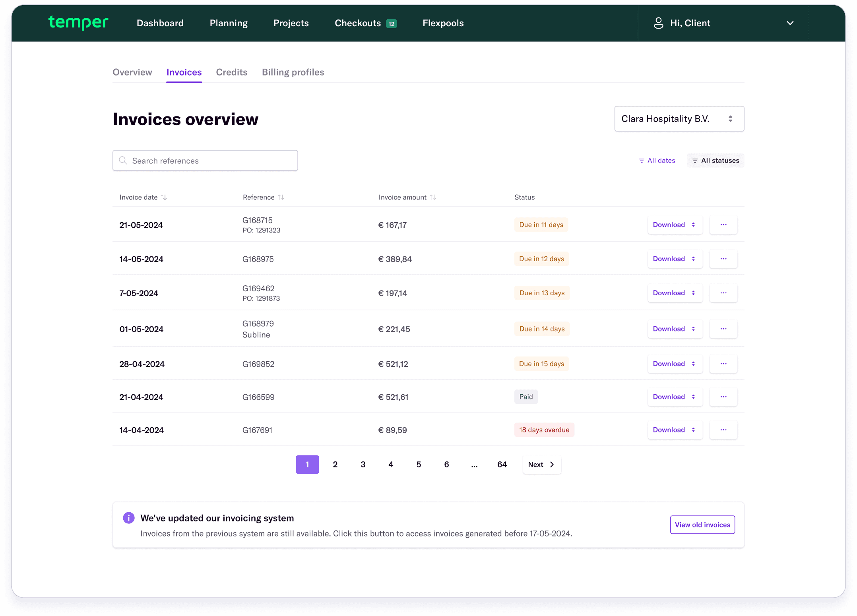Open the All dates filter
857x616 pixels.
tap(657, 161)
